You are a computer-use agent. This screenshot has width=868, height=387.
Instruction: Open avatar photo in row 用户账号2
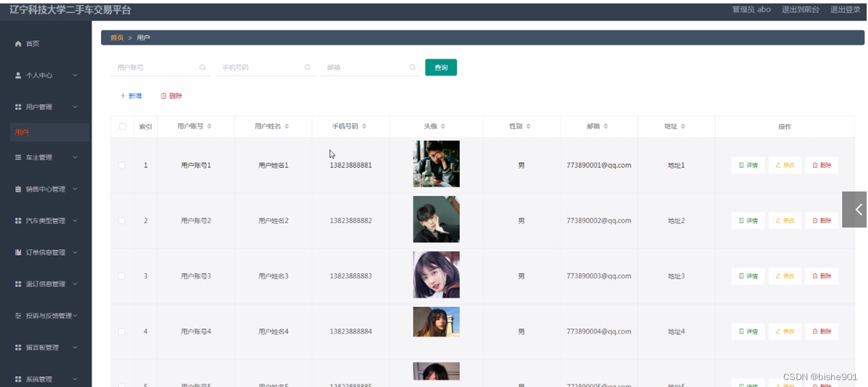coord(436,219)
